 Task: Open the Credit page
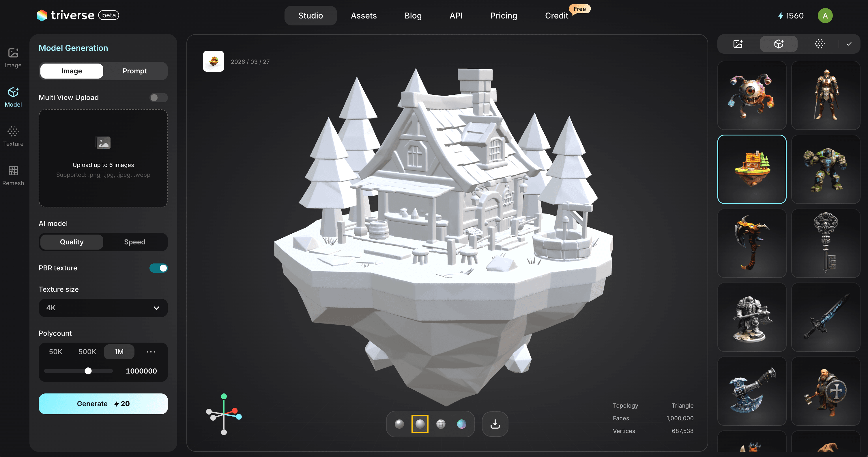(x=557, y=16)
